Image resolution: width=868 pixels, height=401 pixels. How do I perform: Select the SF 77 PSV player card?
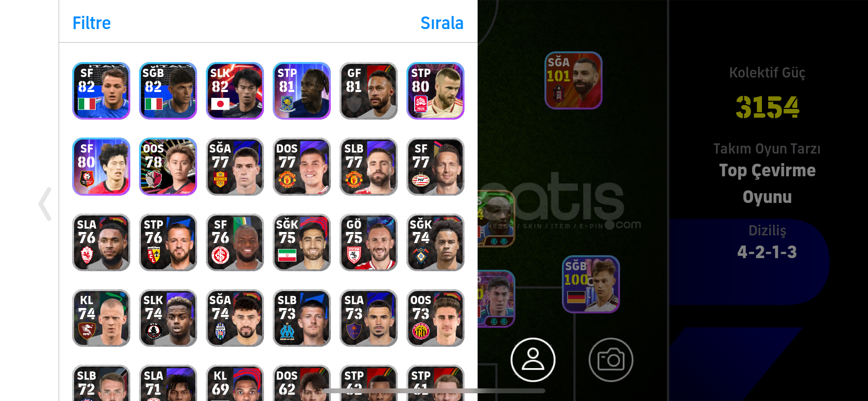(x=435, y=167)
